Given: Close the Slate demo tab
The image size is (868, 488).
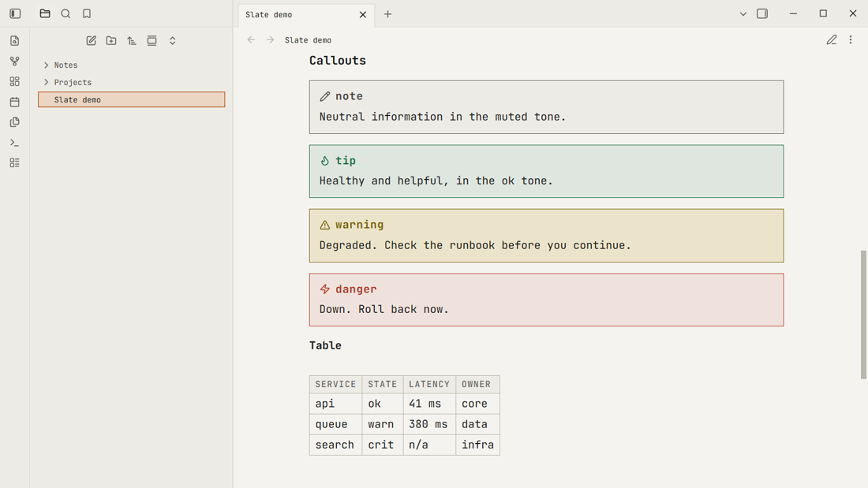Looking at the screenshot, I should 363,15.
